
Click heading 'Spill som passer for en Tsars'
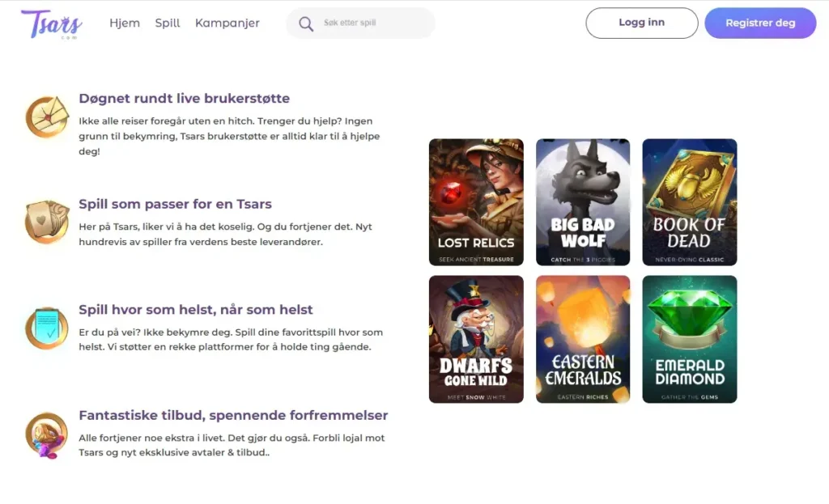(175, 204)
